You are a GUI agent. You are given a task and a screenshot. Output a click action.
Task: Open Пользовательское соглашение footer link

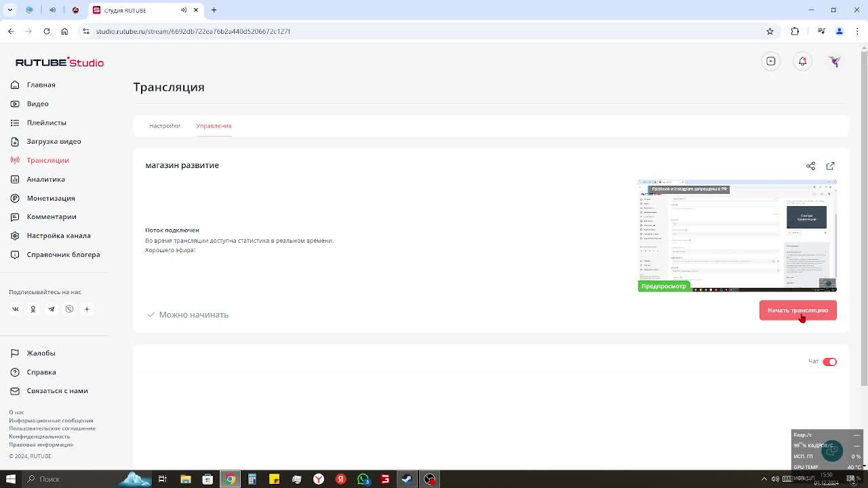coord(52,428)
